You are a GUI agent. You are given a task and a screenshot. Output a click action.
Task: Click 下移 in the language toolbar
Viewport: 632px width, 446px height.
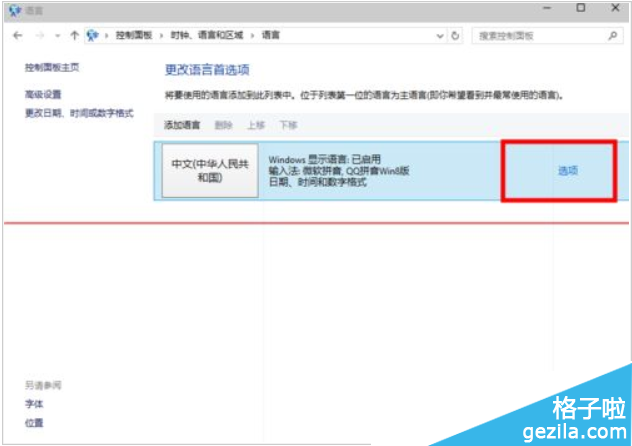(x=288, y=125)
